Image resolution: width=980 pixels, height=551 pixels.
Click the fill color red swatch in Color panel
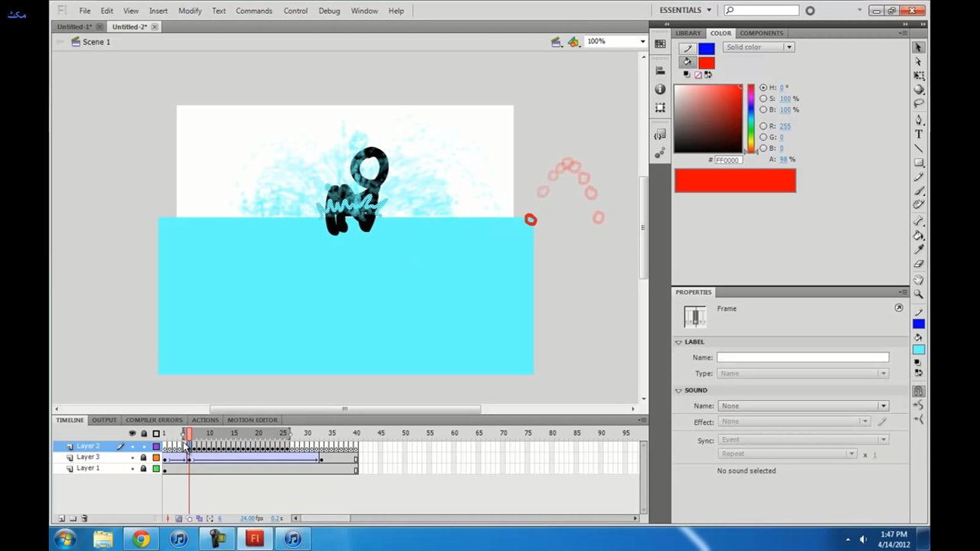[x=706, y=63]
